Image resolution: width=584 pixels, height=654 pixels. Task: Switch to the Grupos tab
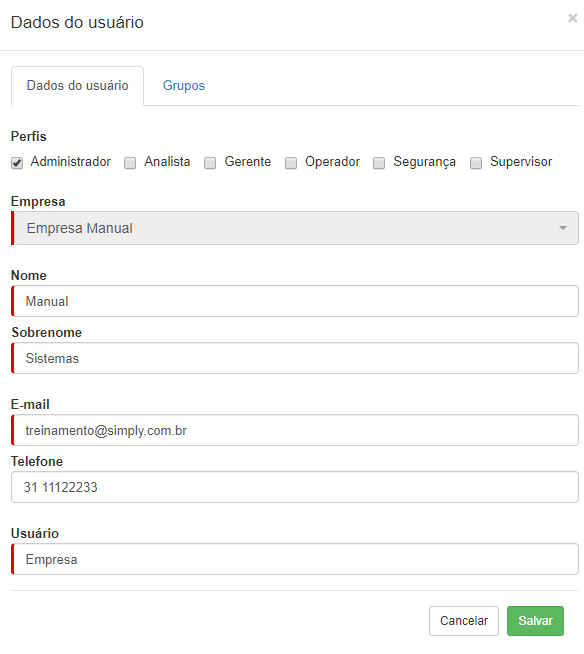[x=184, y=86]
